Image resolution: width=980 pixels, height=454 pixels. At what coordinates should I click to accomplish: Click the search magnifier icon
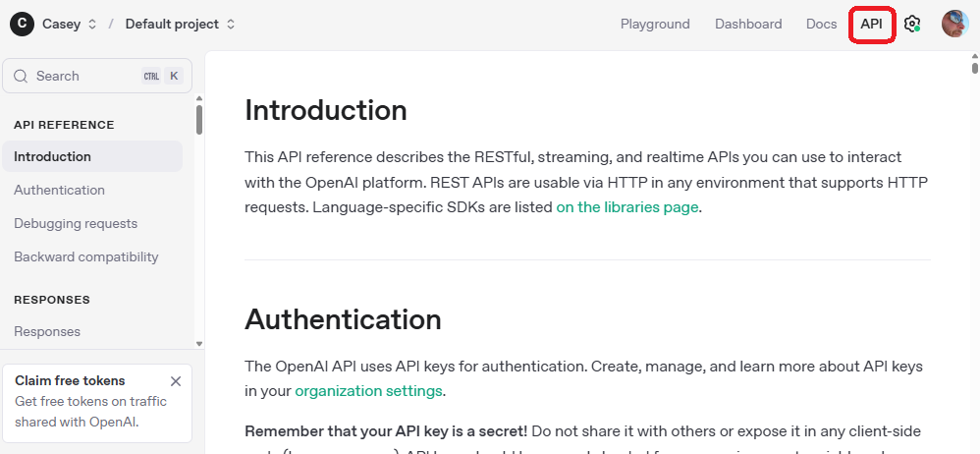(21, 76)
